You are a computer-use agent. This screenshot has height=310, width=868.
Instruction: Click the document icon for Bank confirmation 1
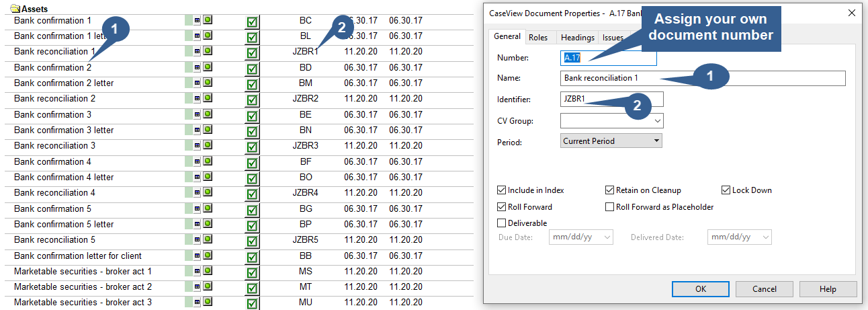click(198, 21)
